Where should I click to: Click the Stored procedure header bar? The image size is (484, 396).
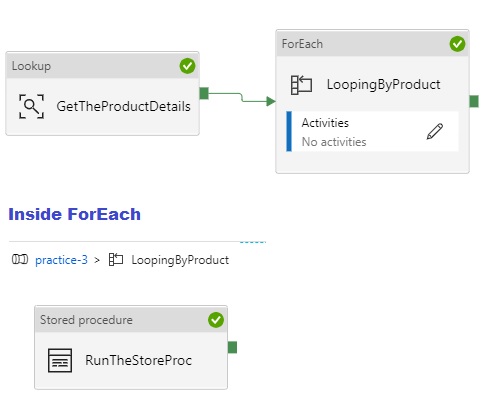(131, 320)
